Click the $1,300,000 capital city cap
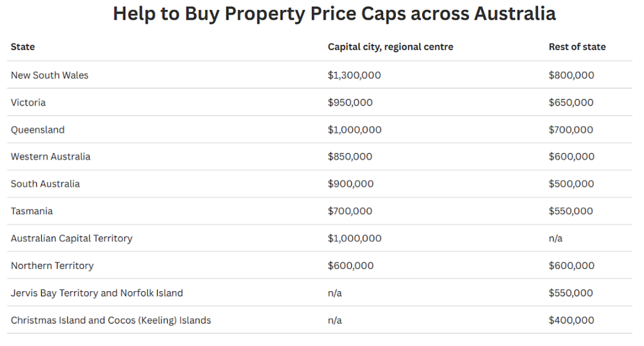Viewport: 644px width, 346px height. coord(354,76)
